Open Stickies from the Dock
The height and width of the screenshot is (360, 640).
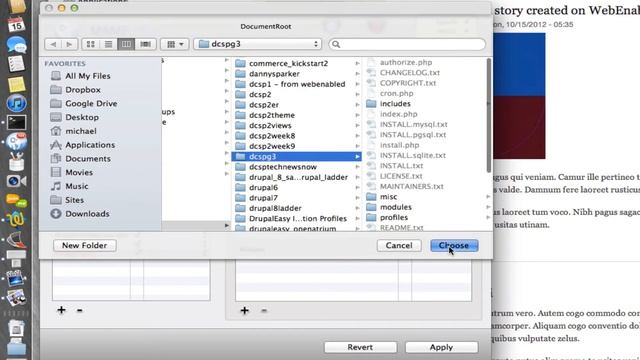[x=16, y=84]
